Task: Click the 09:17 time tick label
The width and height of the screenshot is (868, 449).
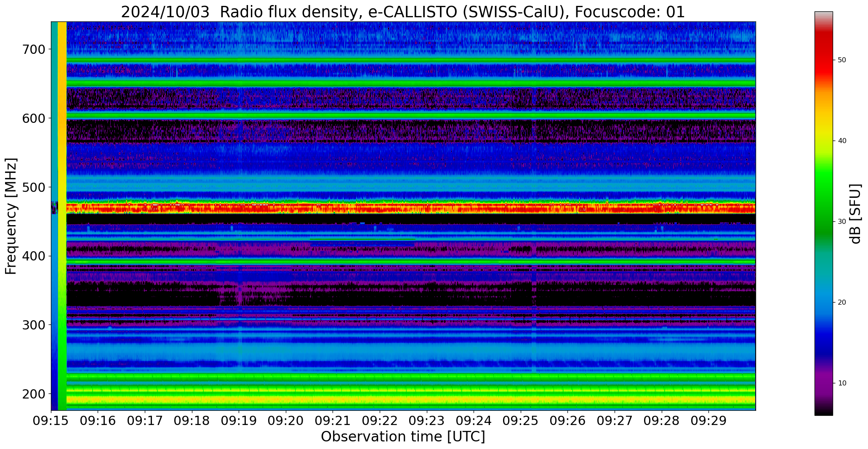Action: (x=145, y=421)
